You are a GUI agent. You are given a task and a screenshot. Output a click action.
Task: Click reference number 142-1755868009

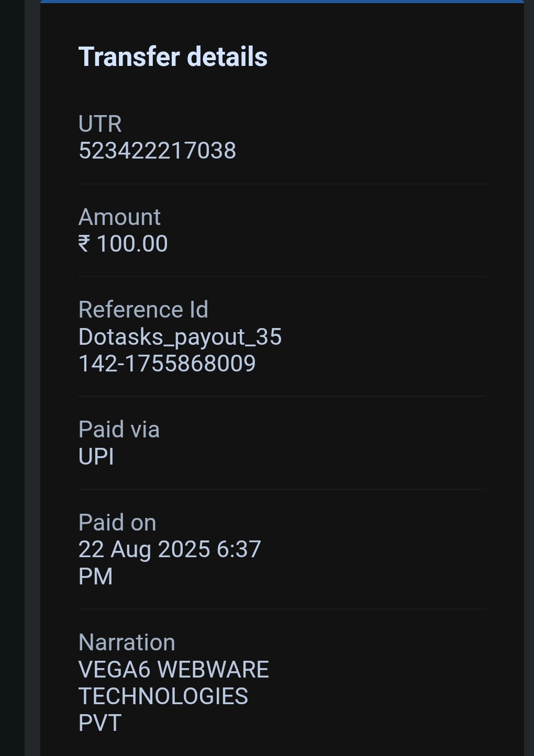click(167, 364)
